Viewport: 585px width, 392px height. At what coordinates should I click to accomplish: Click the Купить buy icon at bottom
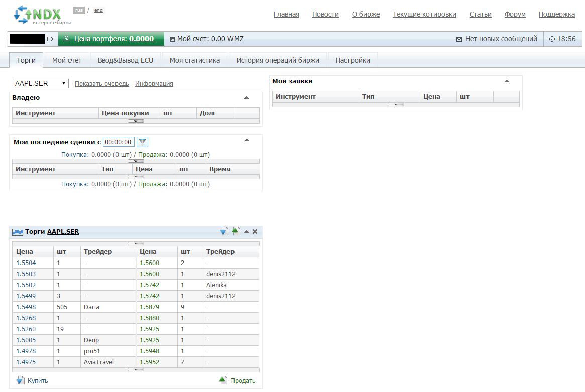tap(20, 380)
